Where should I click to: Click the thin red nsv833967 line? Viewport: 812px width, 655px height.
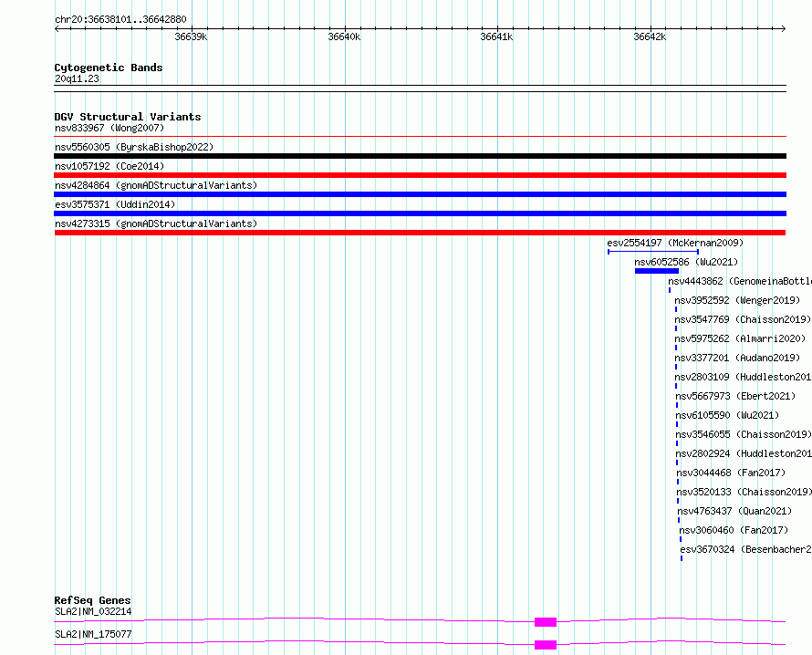[420, 137]
